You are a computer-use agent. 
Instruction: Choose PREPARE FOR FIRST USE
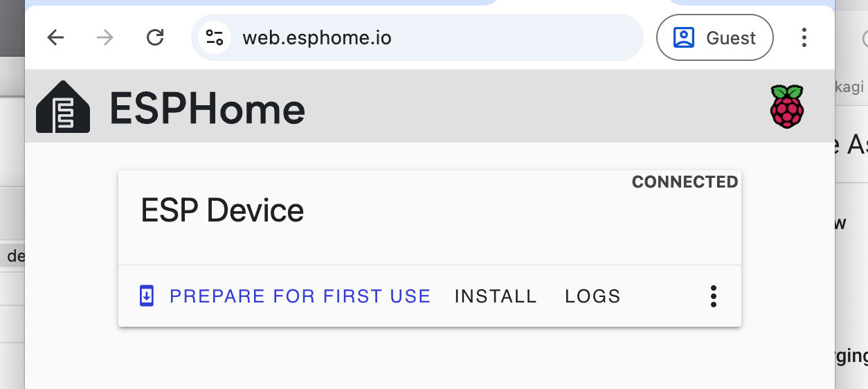coord(300,296)
